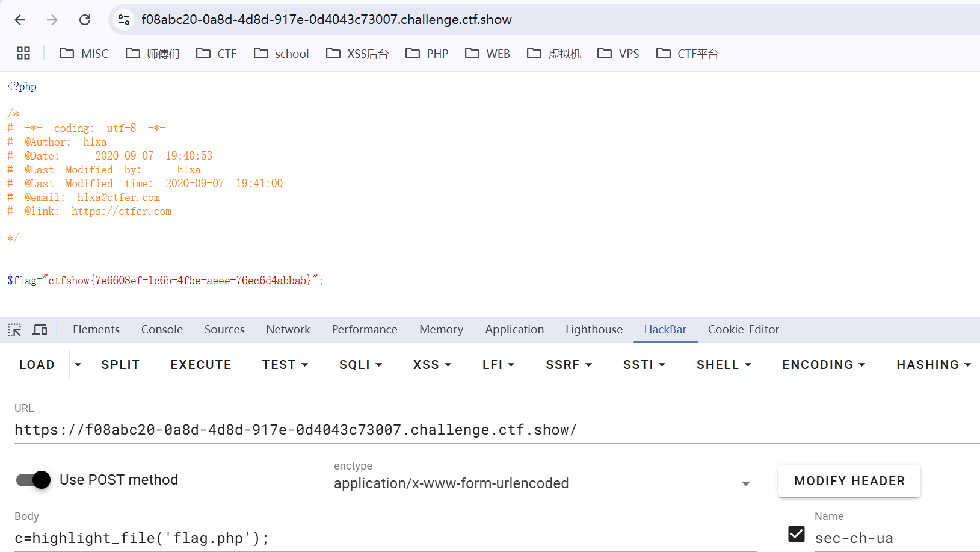980x552 pixels.
Task: Turn off the Use POST method switch
Action: pyautogui.click(x=34, y=480)
